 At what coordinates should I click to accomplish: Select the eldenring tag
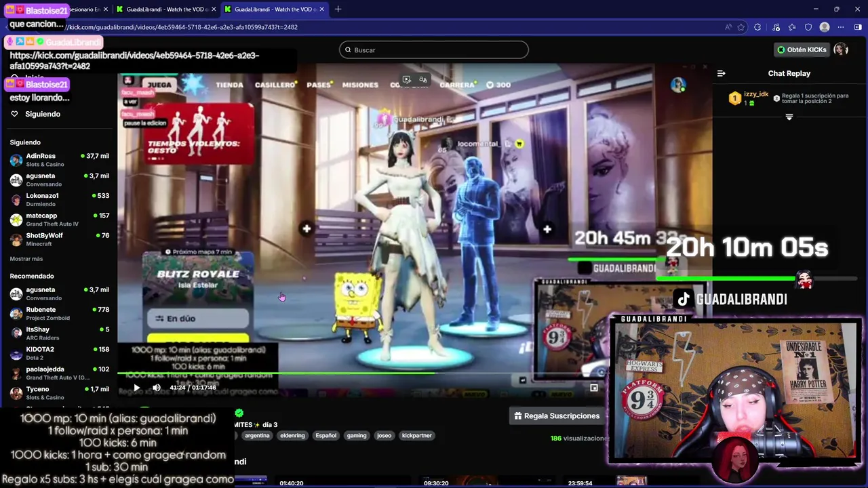[292, 435]
